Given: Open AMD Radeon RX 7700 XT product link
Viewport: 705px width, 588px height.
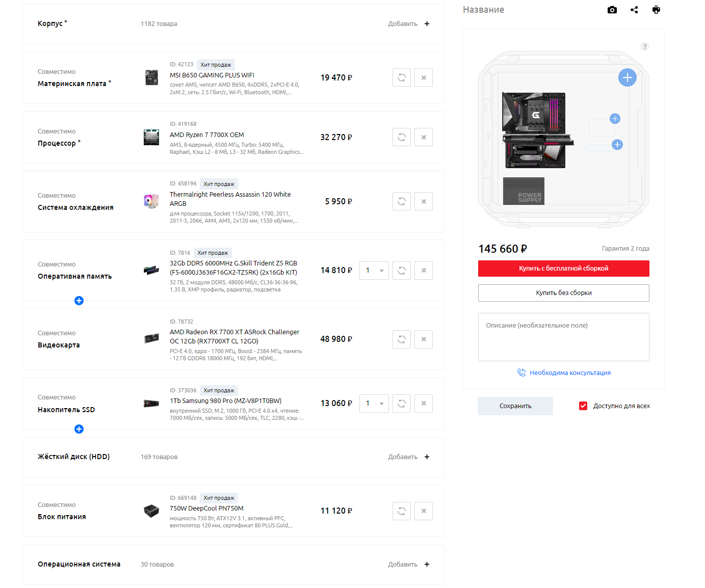Looking at the screenshot, I should [234, 336].
